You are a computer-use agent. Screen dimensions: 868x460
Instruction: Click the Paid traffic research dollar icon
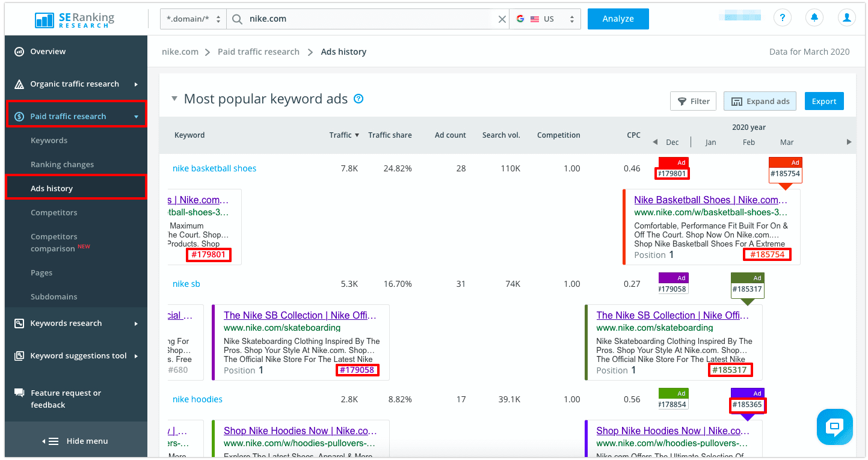click(19, 117)
